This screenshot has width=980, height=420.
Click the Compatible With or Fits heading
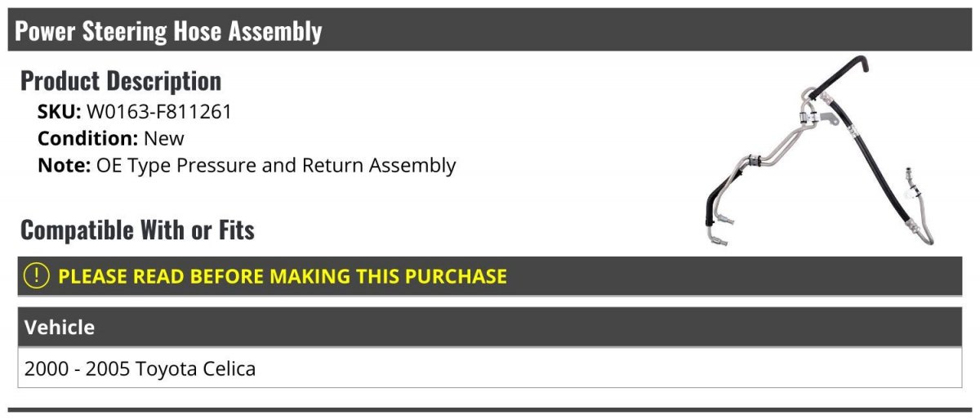(x=137, y=230)
